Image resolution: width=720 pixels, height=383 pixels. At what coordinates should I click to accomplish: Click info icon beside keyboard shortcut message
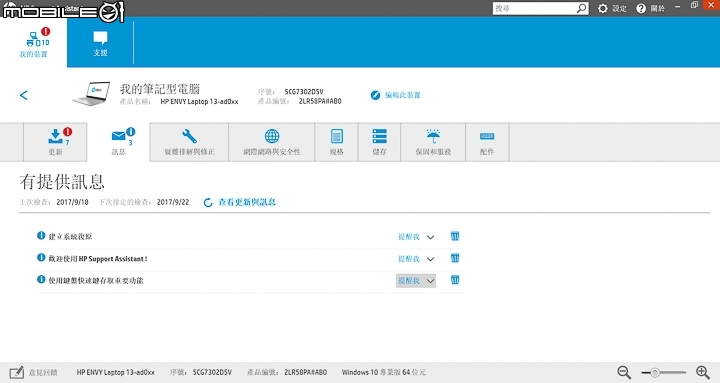(x=41, y=279)
